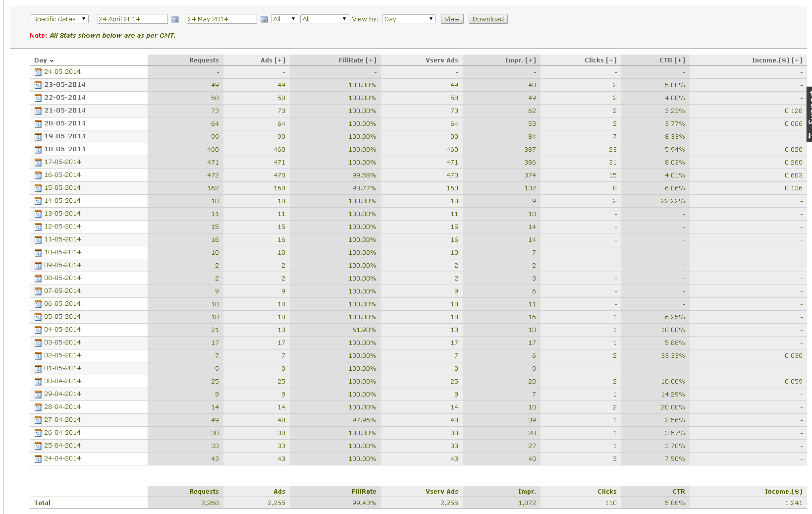Click calendar icon beside 24-04-2014 row

click(x=38, y=459)
